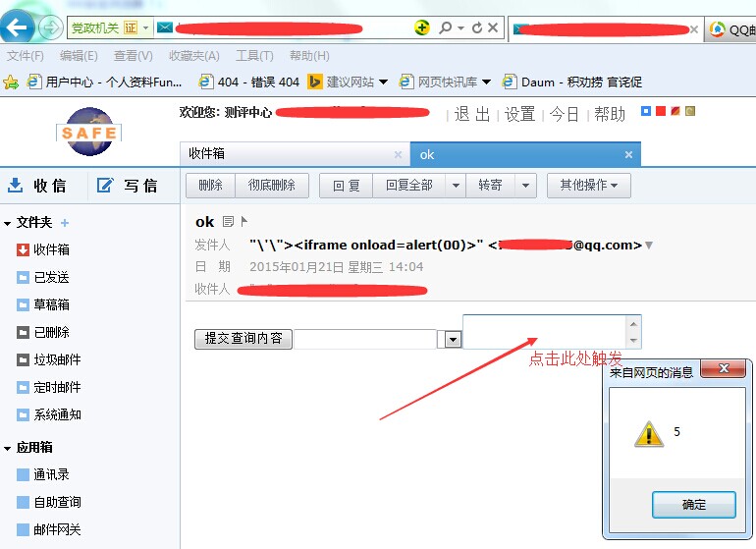This screenshot has width=756, height=549.
Task: Open the Daum bookmark
Action: tap(571, 82)
